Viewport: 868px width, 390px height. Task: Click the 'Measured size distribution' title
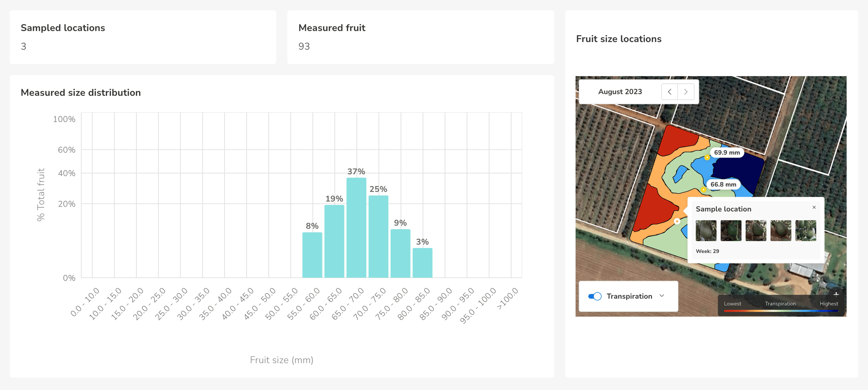[81, 93]
